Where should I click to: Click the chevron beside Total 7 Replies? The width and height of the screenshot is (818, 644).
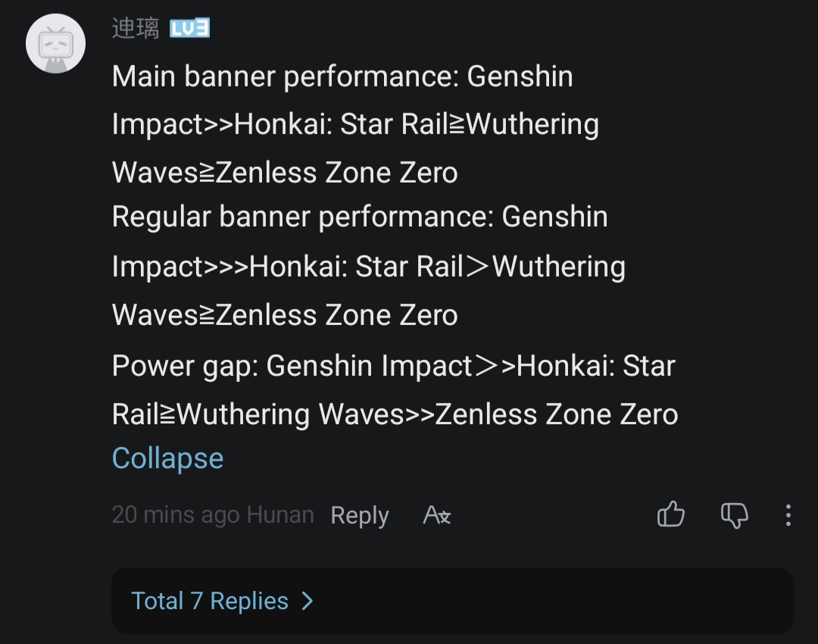click(308, 601)
